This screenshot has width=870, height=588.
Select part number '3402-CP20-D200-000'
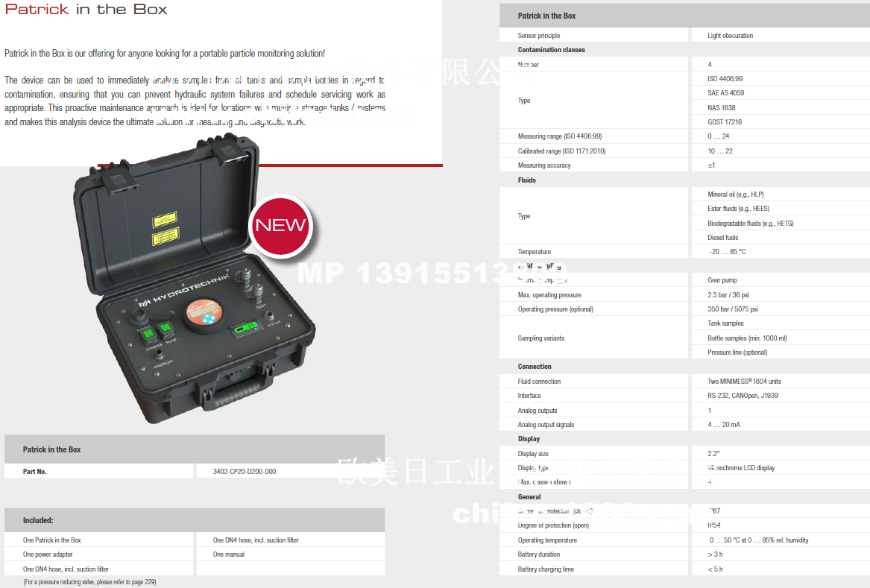click(244, 472)
